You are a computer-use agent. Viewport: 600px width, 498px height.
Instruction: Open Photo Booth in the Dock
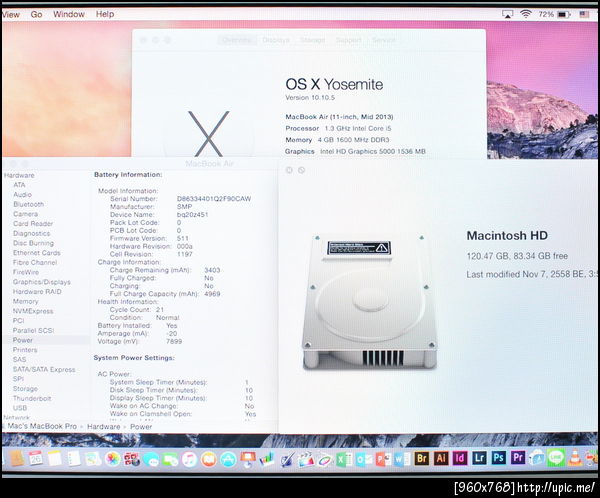click(x=132, y=459)
